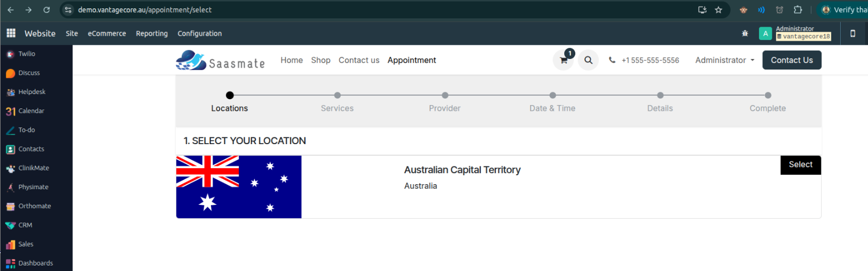Open the apps grid menu icon
Viewport: 868px width, 271px height.
click(11, 33)
